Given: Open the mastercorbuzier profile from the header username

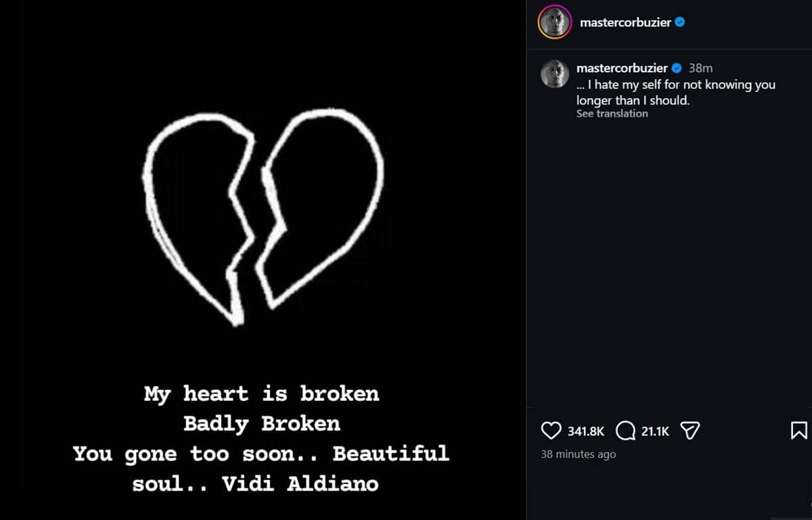Looking at the screenshot, I should [x=625, y=22].
